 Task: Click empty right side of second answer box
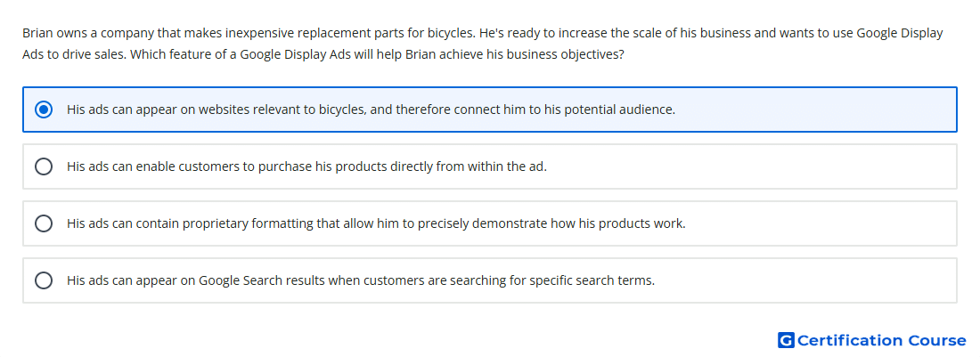click(750, 166)
